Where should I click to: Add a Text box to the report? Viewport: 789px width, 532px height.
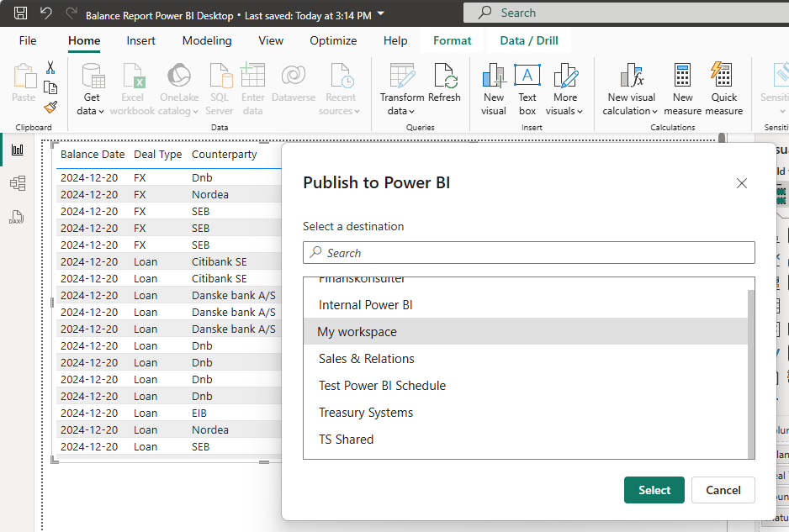(527, 89)
